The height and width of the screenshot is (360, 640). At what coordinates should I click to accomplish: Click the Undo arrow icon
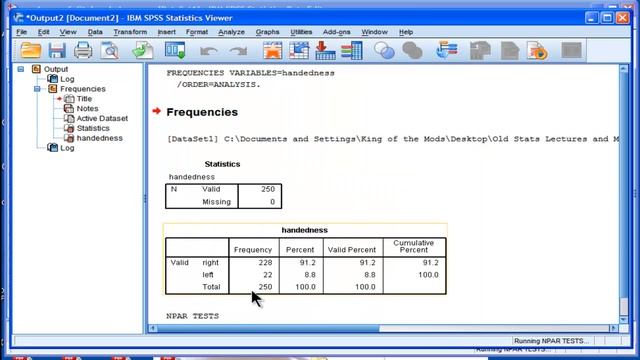tap(209, 51)
